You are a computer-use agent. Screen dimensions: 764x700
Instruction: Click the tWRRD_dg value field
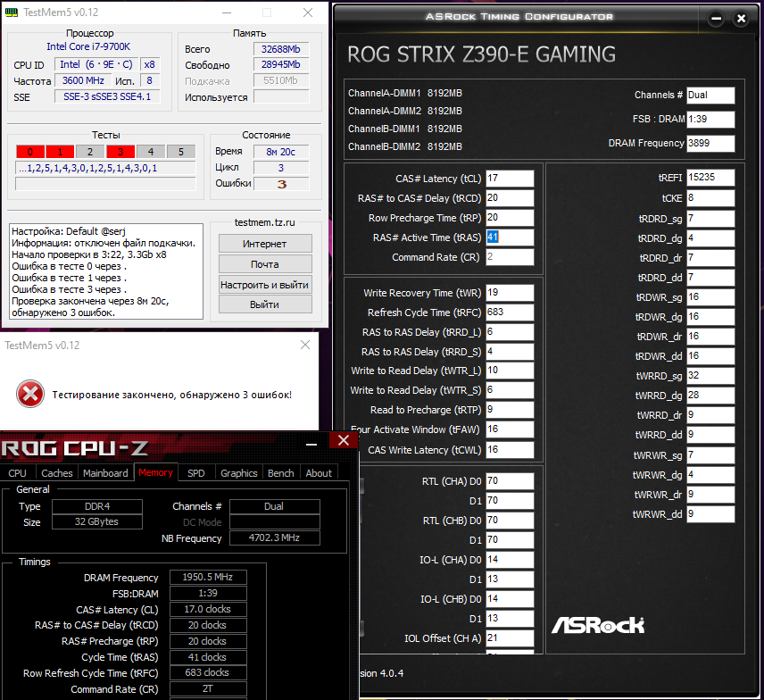pos(710,396)
